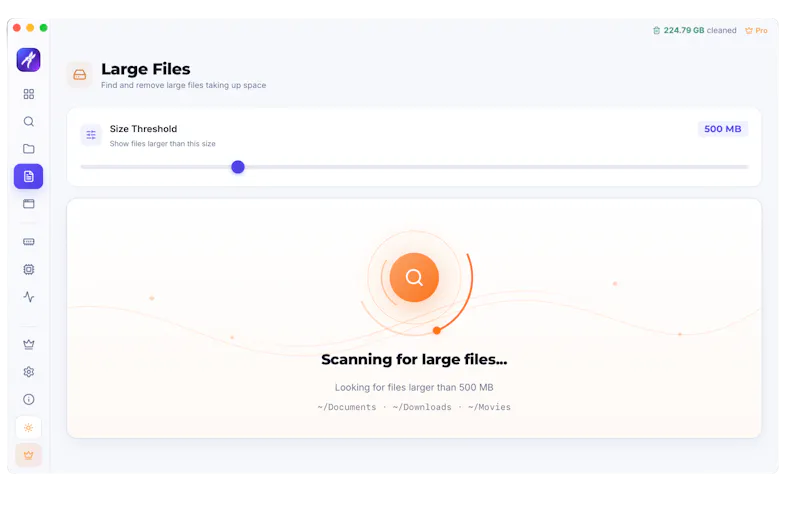Open the CPU chip icon in sidebar

(29, 269)
